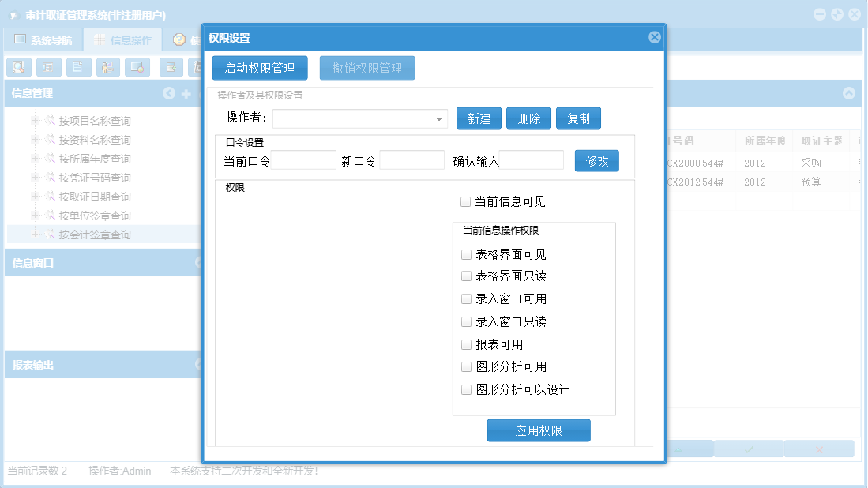Click the CX2008-544# table cell

695,163
